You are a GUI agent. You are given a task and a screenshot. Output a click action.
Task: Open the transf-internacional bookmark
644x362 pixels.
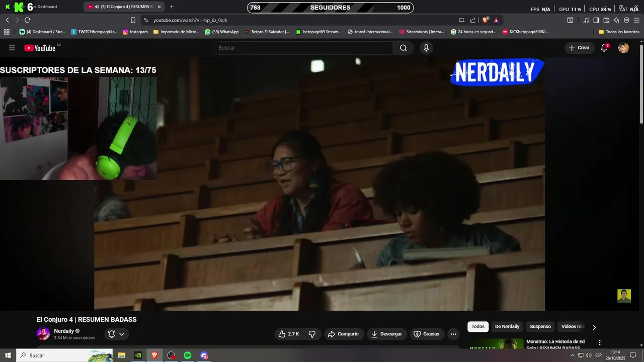[x=370, y=32]
